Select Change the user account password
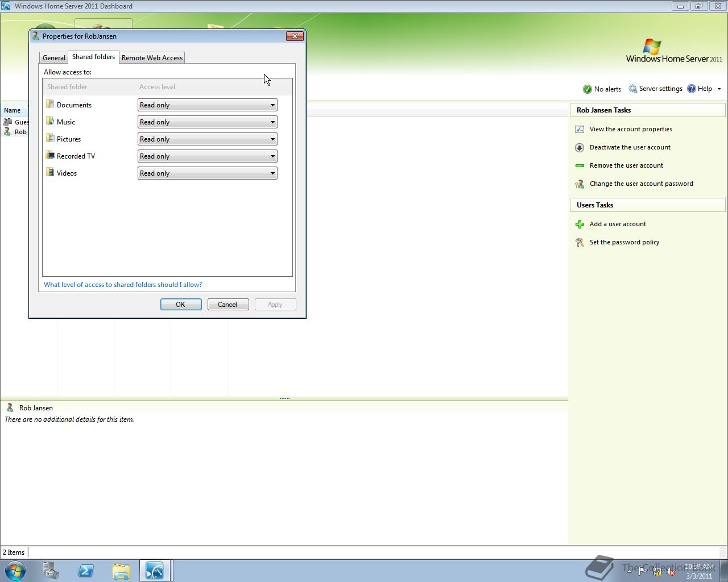The width and height of the screenshot is (728, 582). pyautogui.click(x=642, y=184)
